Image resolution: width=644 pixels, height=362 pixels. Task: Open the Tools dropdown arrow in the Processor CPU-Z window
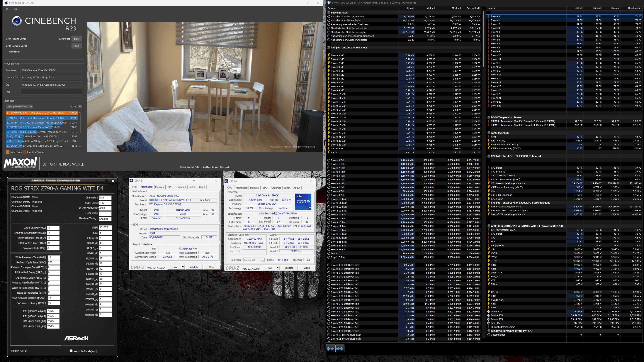click(278, 268)
